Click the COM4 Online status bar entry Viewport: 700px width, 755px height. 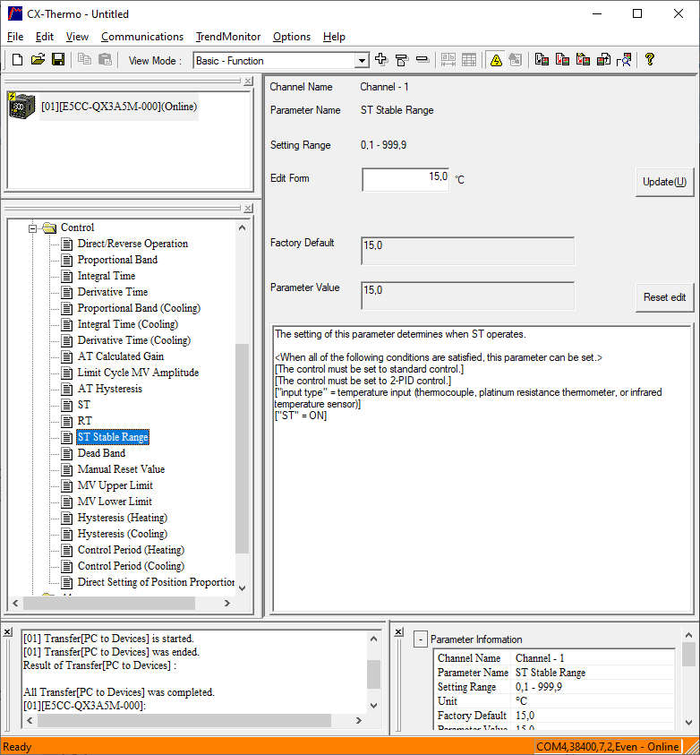[608, 747]
